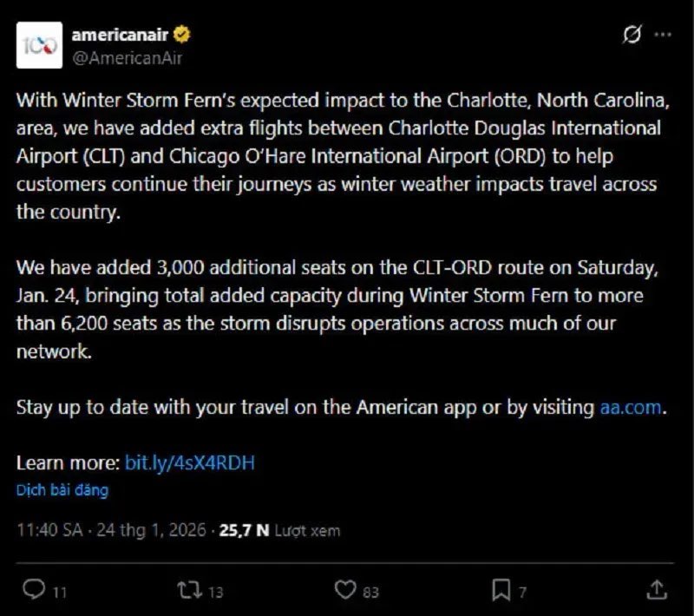Click the like count 83

[370, 593]
